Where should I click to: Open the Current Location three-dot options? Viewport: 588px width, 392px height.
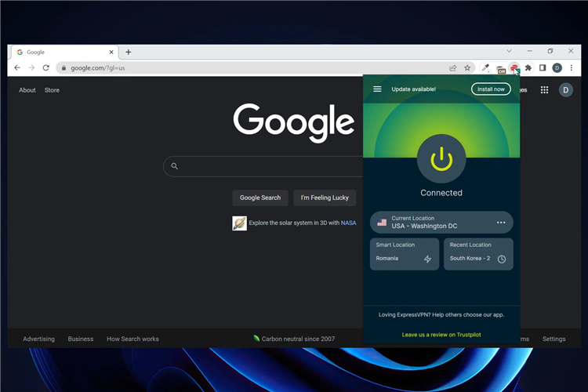501,223
